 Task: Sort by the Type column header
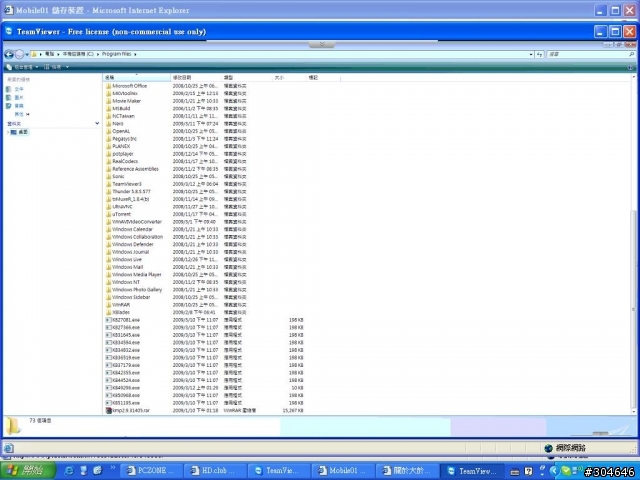(247, 77)
